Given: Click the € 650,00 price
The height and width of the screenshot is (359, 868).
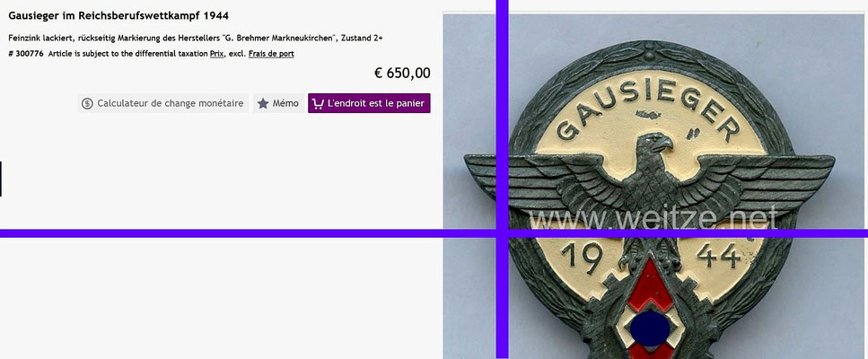Looking at the screenshot, I should pos(402,73).
